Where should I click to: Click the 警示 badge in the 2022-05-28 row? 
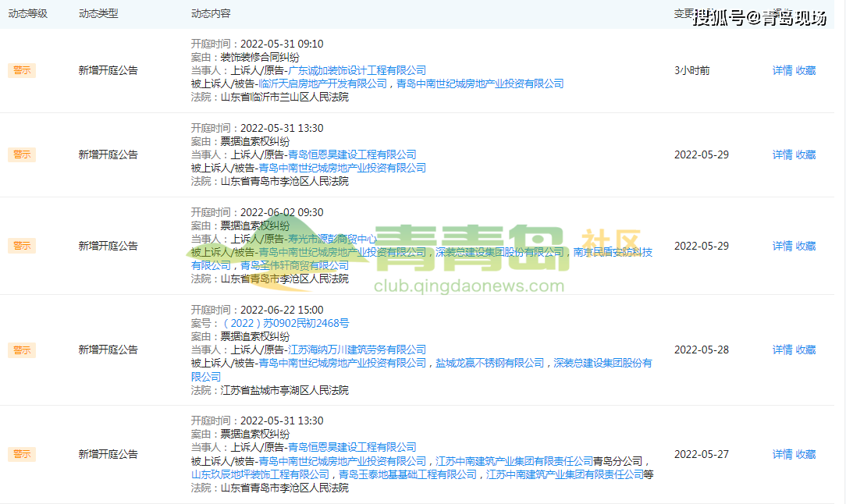pyautogui.click(x=22, y=350)
